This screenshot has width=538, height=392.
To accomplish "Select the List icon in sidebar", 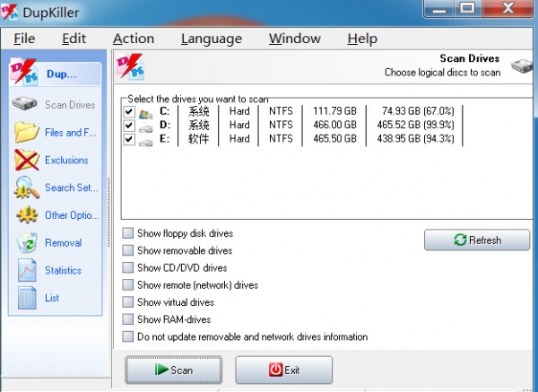I will 26,298.
